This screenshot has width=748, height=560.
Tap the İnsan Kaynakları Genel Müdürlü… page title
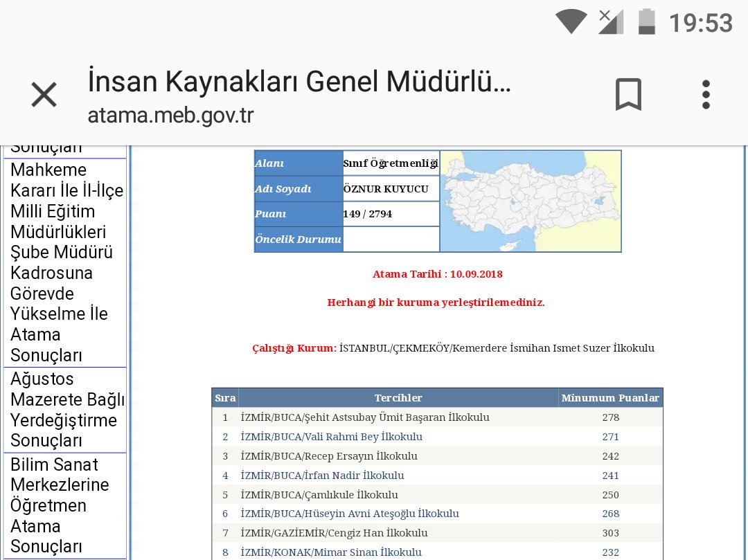[299, 81]
